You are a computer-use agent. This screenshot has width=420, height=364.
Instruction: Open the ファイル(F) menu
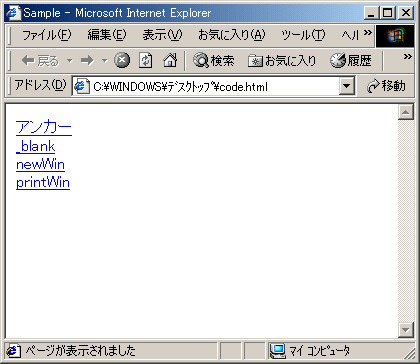[x=46, y=35]
